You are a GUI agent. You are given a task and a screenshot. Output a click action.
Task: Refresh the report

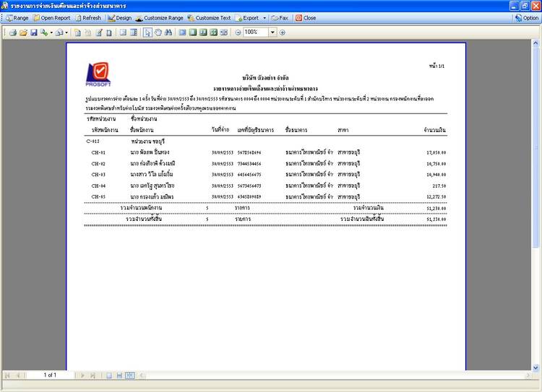pos(88,17)
